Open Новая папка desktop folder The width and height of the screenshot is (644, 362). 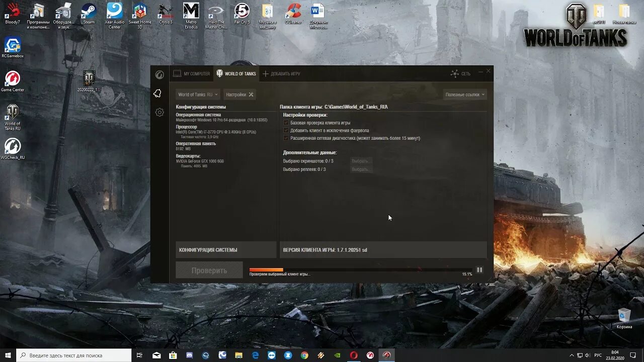[x=624, y=14]
